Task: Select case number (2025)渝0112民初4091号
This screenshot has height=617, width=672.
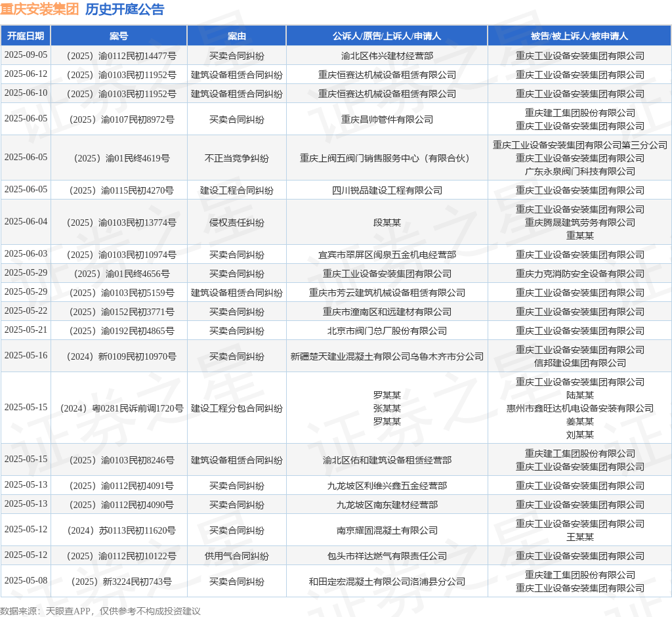Action: (x=121, y=485)
